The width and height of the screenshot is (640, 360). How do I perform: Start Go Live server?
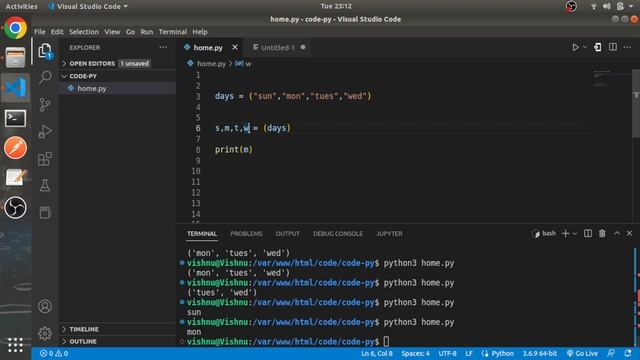pos(582,353)
